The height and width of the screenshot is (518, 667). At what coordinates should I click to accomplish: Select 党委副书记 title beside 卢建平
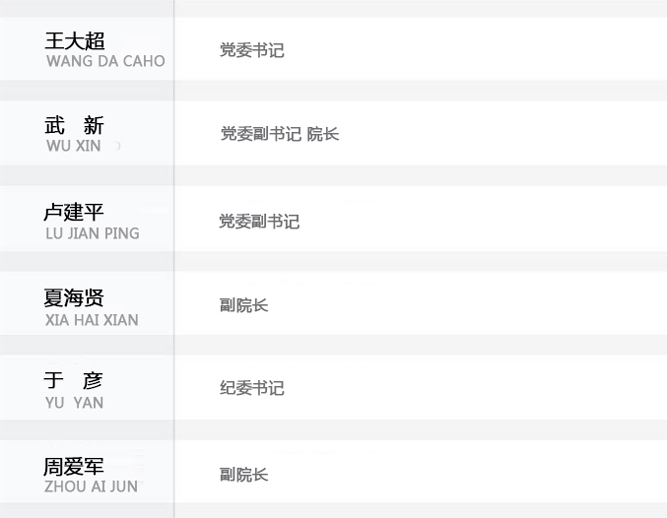[x=259, y=222]
